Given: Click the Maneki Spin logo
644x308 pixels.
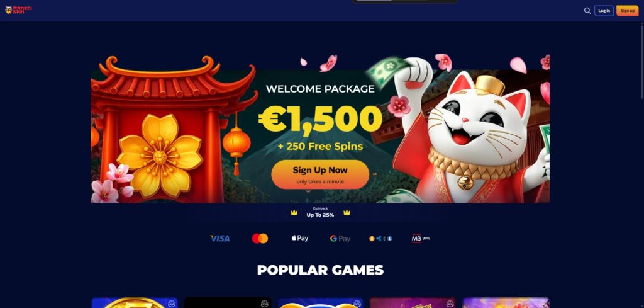Looking at the screenshot, I should tap(18, 10).
